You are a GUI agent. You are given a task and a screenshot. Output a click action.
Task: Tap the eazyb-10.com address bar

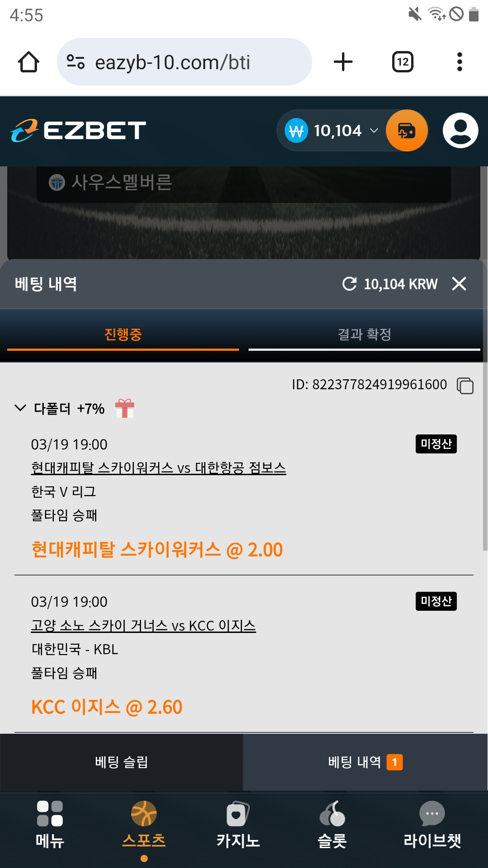[x=184, y=62]
